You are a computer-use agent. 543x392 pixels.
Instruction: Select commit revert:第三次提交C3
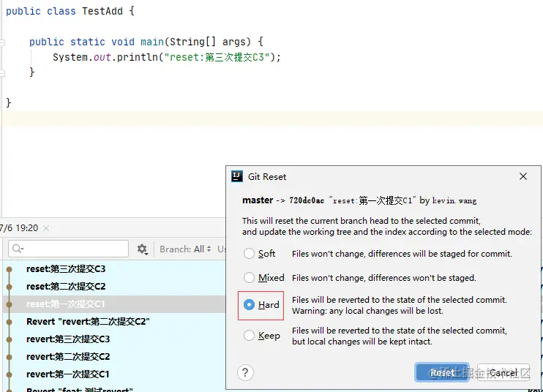point(114,339)
